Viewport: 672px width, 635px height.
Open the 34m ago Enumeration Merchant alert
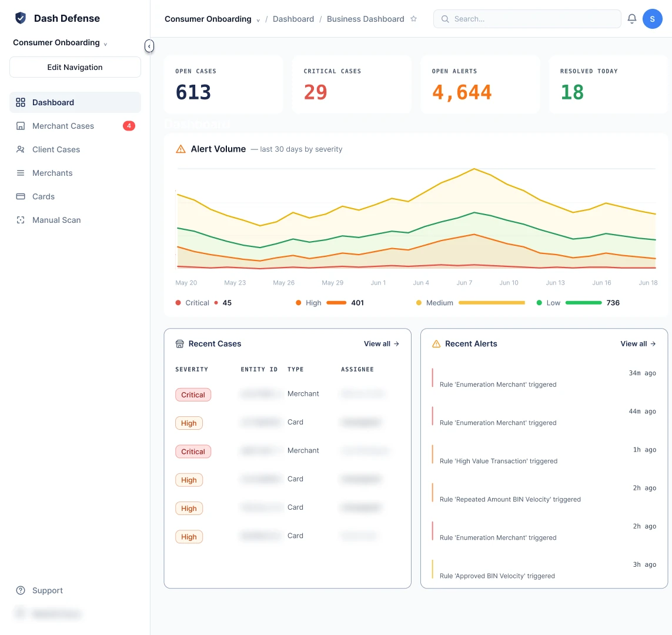544,379
